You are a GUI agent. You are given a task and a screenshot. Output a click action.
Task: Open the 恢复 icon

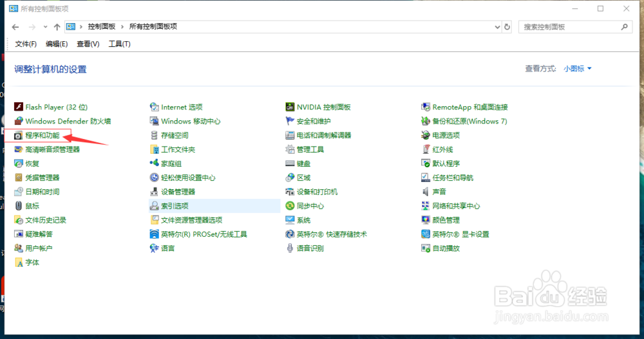pos(19,164)
